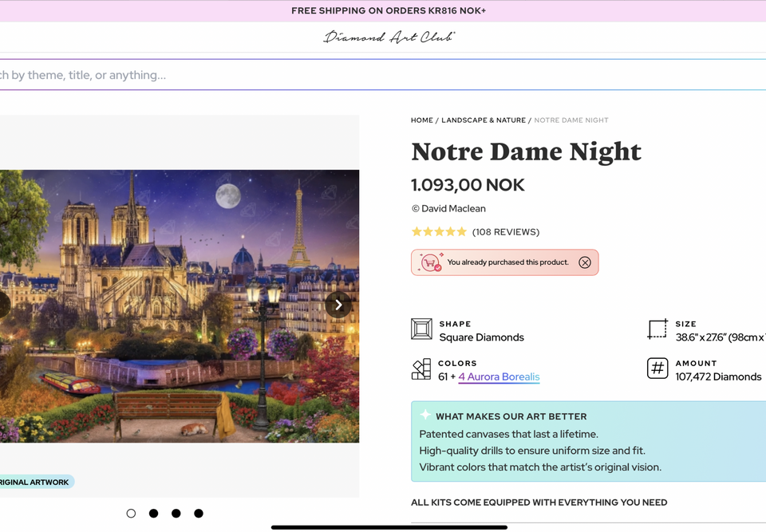This screenshot has height=532, width=766.
Task: Select the 1.093,00 NOK price
Action: (468, 185)
